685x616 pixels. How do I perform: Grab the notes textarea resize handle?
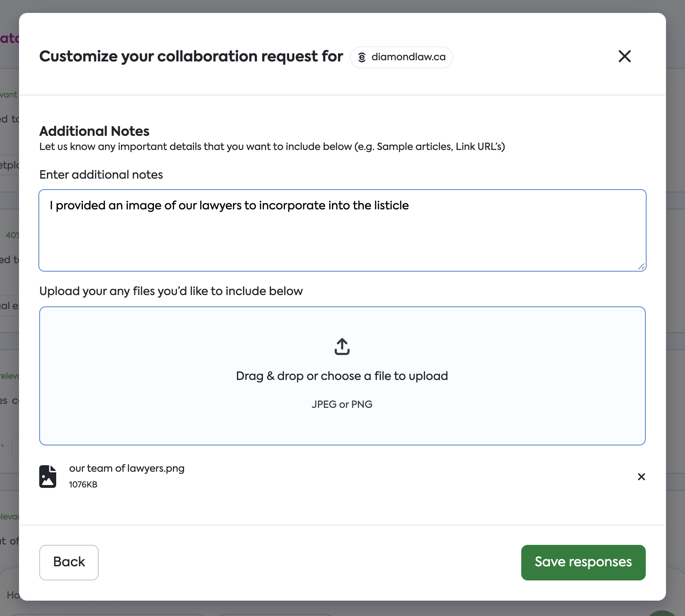tap(641, 266)
